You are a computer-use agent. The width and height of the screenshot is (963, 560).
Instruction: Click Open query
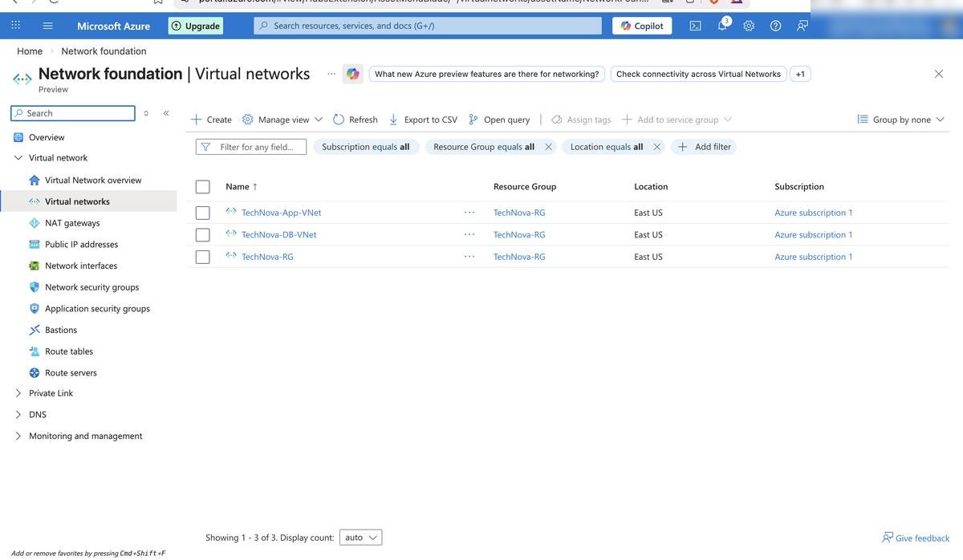[499, 120]
